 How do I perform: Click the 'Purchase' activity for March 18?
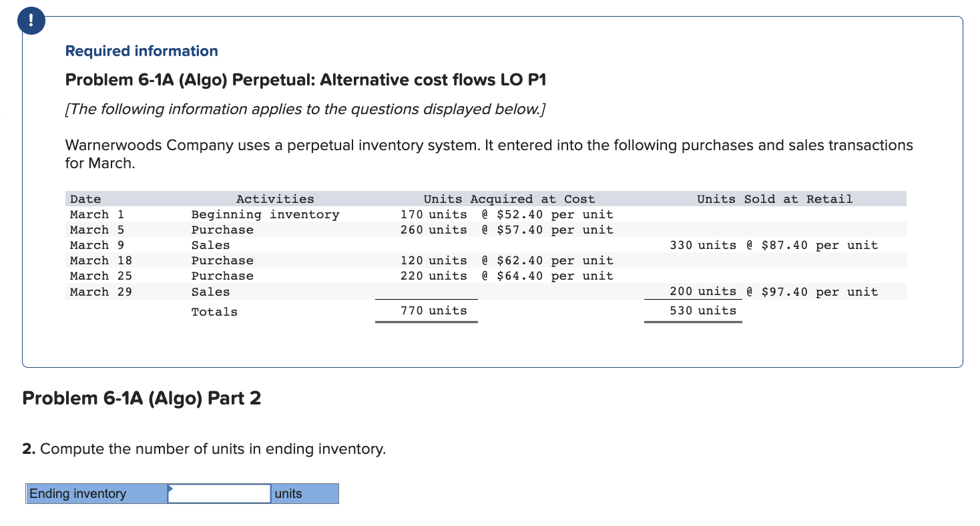click(222, 260)
